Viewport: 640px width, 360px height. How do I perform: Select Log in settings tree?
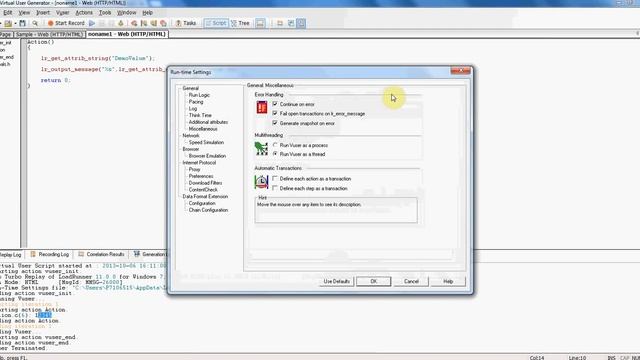click(x=193, y=109)
